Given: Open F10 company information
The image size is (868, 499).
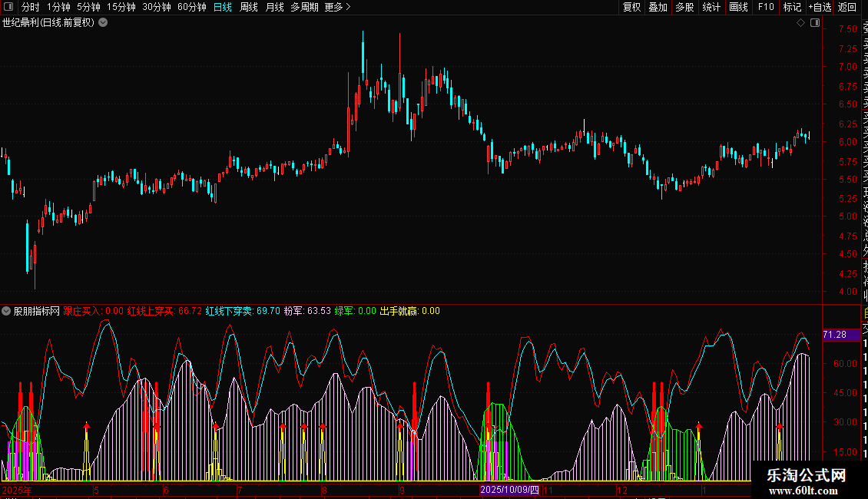Looking at the screenshot, I should (766, 7).
